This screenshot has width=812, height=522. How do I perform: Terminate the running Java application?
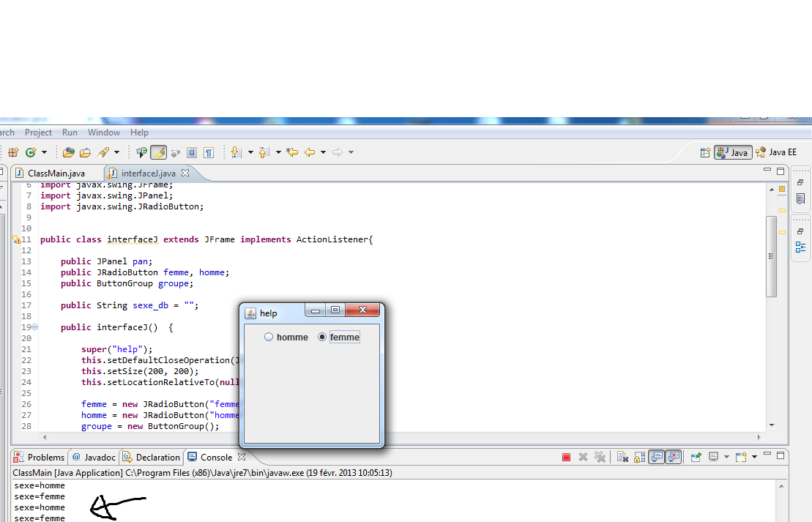pos(566,456)
